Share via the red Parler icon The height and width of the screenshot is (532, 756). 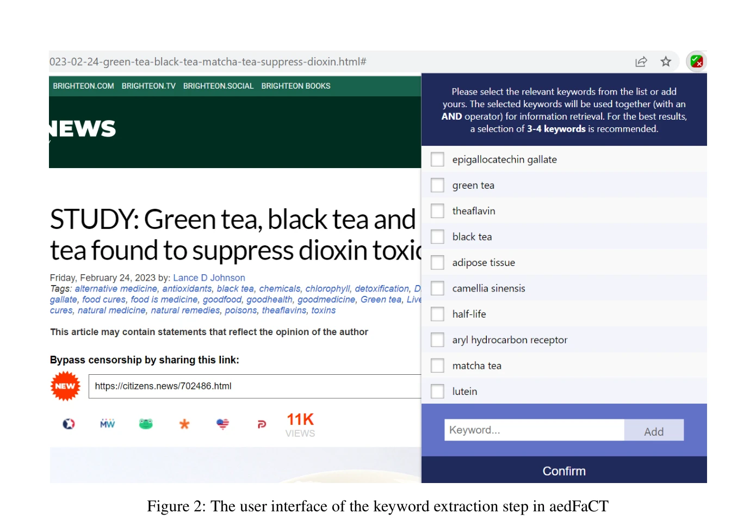pos(262,424)
